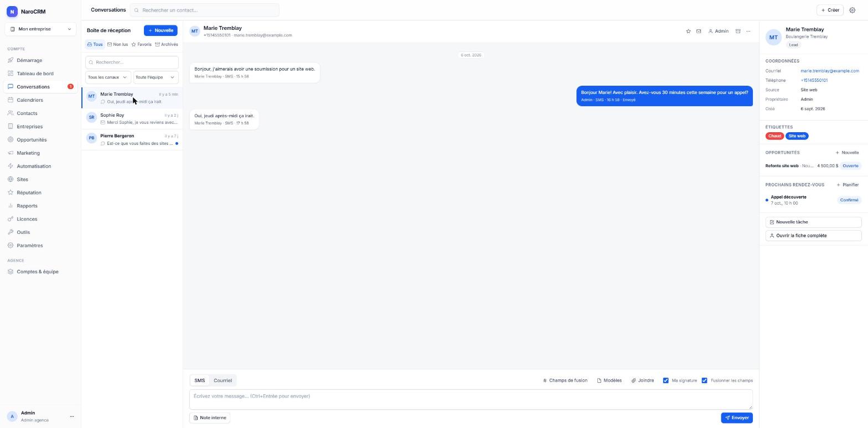Open the settings gear in top bar

point(852,10)
